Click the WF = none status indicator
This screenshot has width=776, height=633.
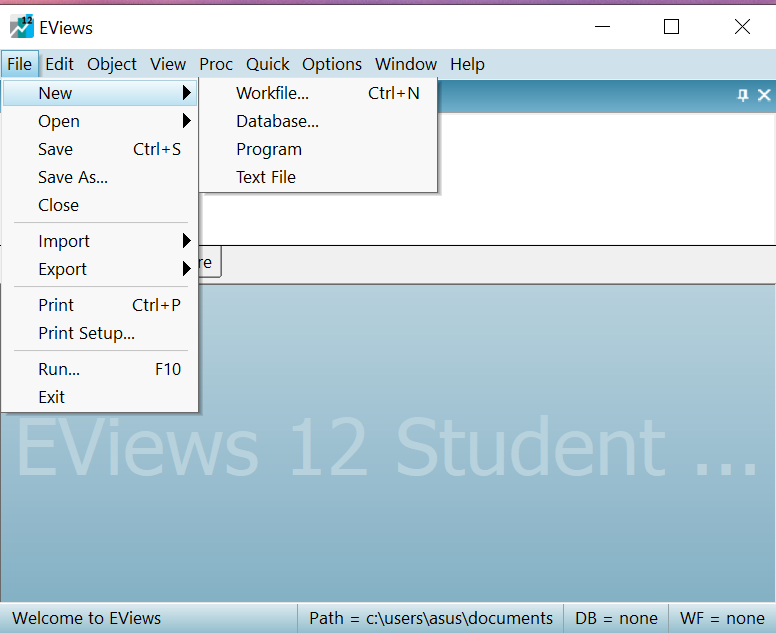722,618
